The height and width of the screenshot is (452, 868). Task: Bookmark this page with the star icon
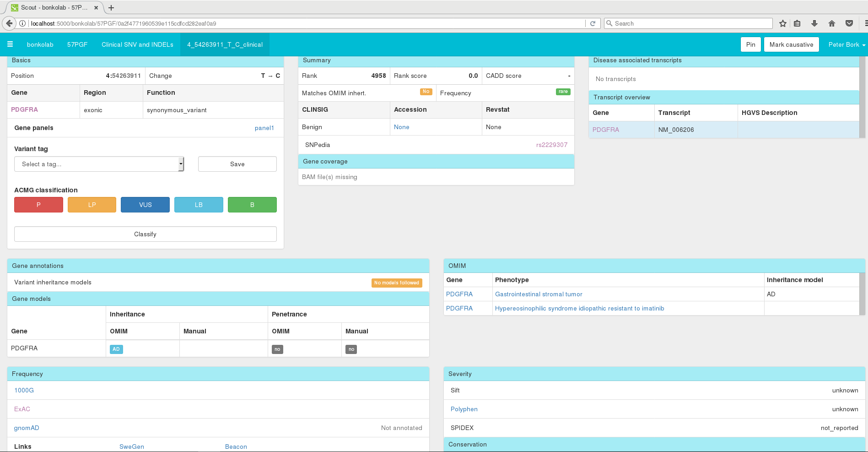(x=782, y=23)
